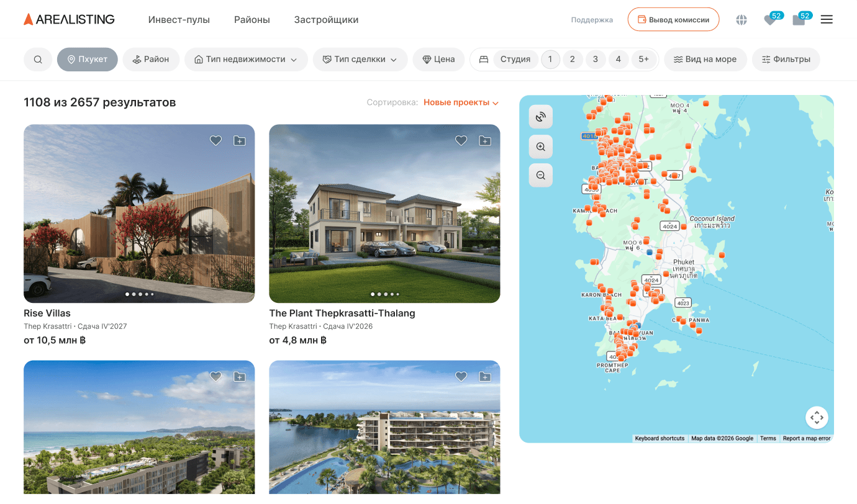Image resolution: width=857 pixels, height=504 pixels.
Task: Open the Цена filter
Action: pos(438,60)
